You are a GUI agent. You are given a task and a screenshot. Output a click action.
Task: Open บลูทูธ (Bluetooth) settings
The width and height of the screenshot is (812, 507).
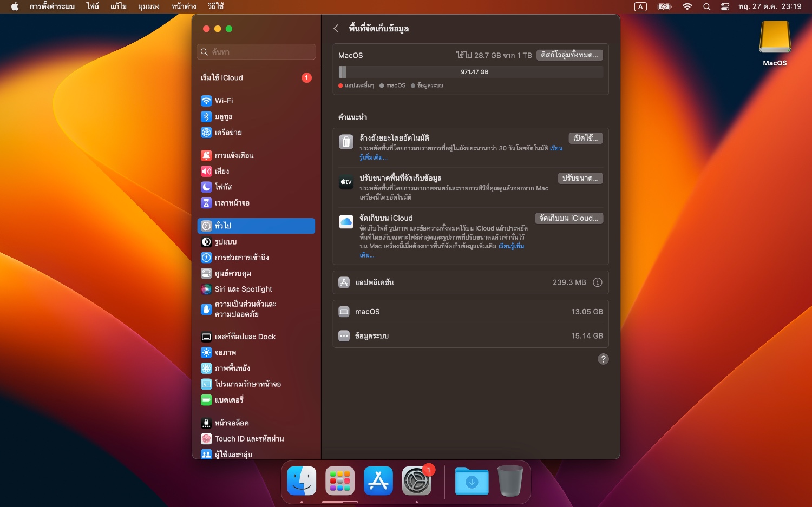256,116
